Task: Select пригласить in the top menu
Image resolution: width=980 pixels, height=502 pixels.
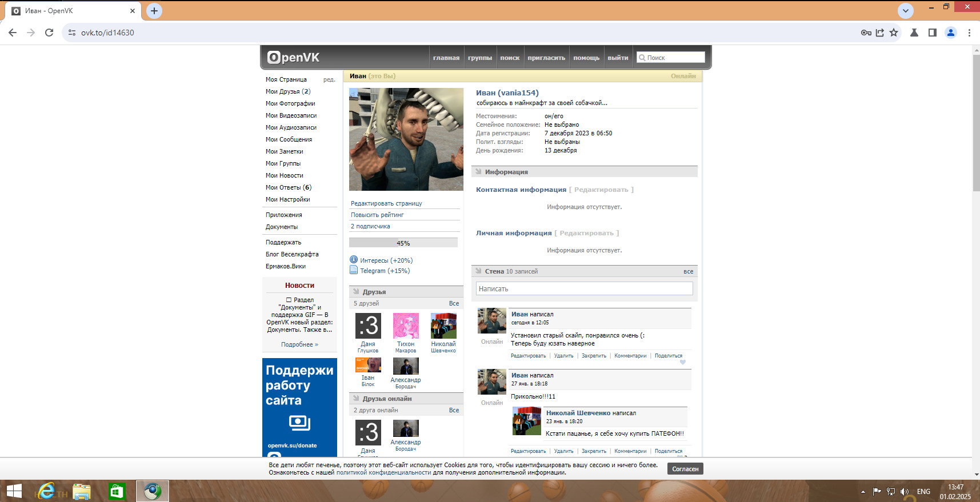Action: 546,58
